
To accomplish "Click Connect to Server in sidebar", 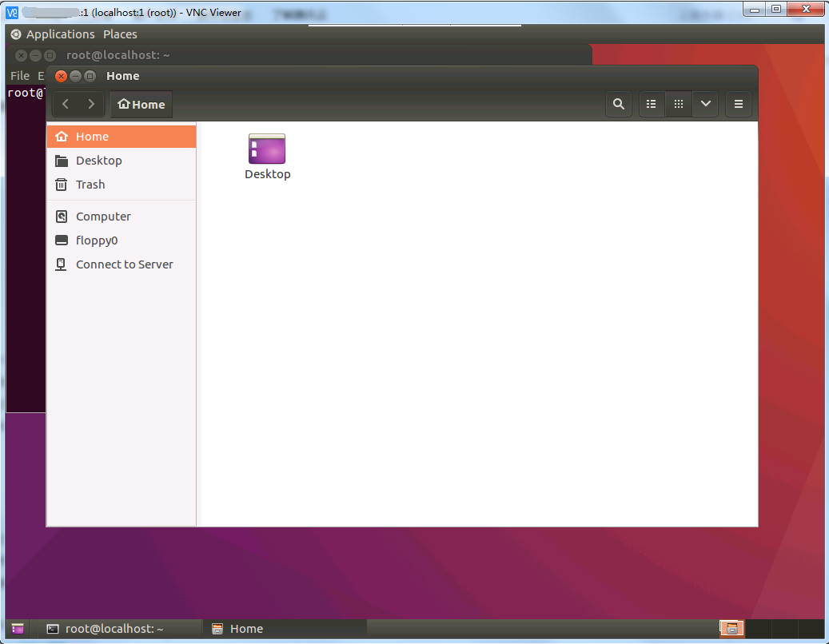I will [x=124, y=264].
